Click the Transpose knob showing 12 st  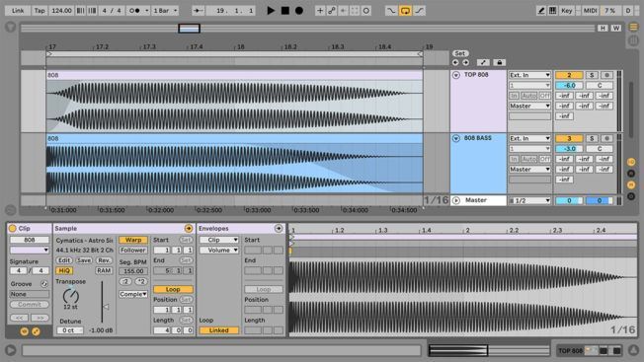pos(71,296)
